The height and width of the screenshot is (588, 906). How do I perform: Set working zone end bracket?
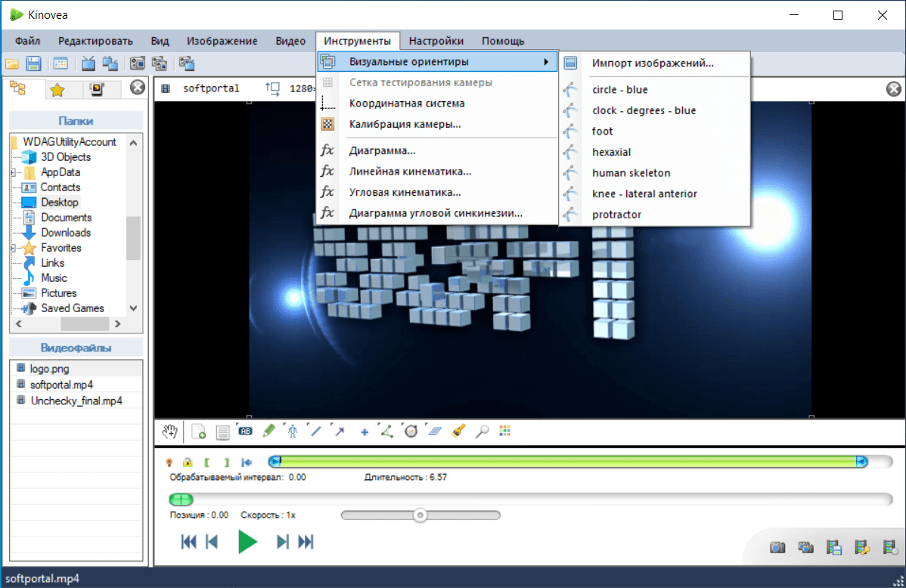tap(227, 462)
